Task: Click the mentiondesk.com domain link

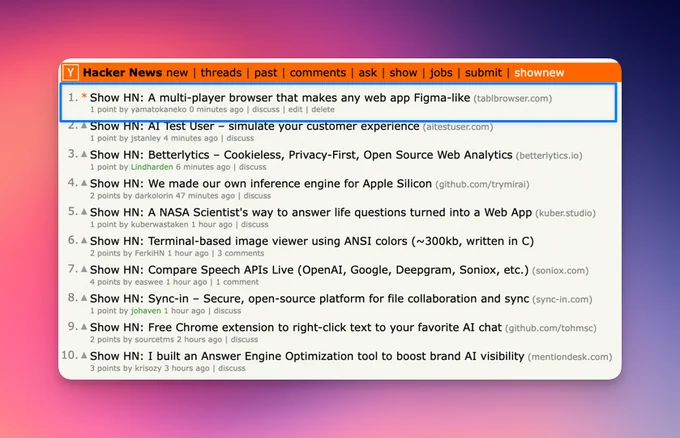Action: click(x=570, y=356)
